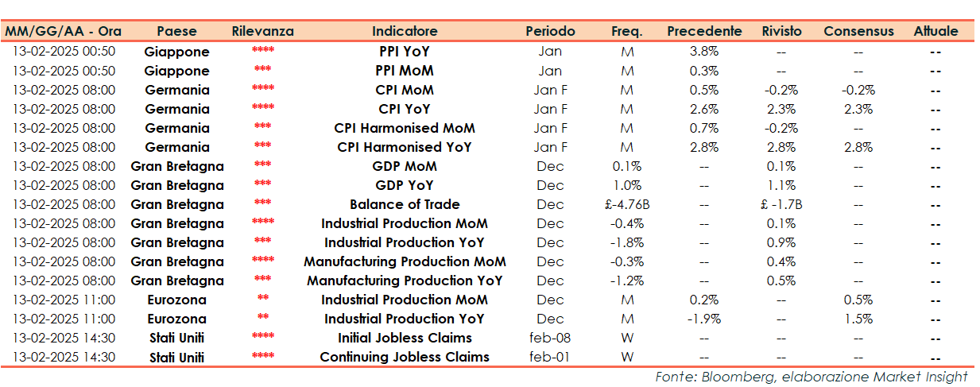Click the Precedente column header

pos(704,32)
